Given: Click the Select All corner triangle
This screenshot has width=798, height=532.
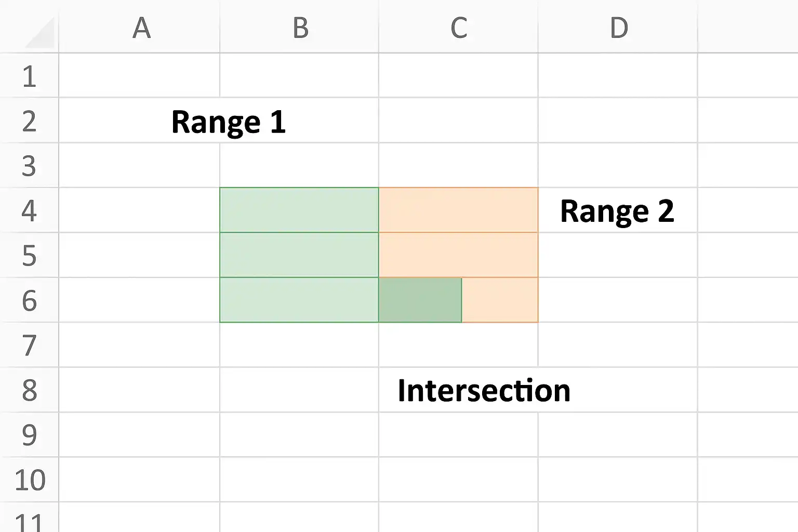Looking at the screenshot, I should (39, 32).
